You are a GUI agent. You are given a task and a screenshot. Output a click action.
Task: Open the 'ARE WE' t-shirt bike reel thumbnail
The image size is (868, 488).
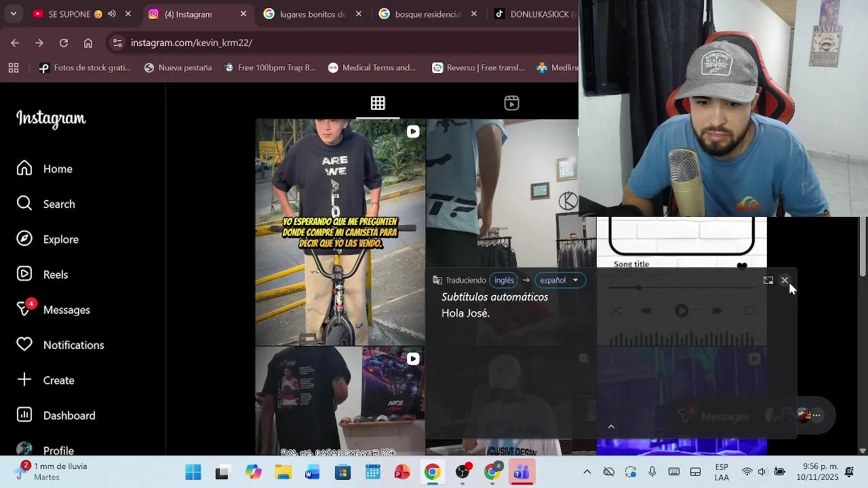tap(340, 232)
